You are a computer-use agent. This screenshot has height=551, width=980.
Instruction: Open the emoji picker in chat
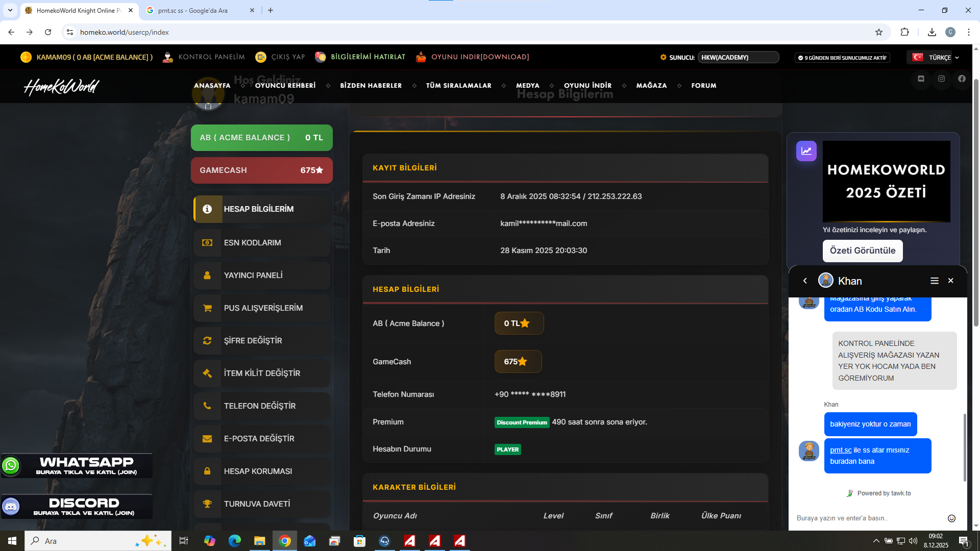click(x=951, y=518)
